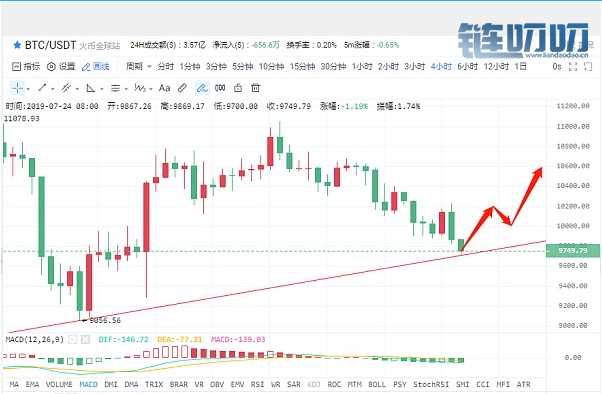Viewport: 602px width, 394px height.
Task: Show the VOLUME indicator
Action: 59,384
